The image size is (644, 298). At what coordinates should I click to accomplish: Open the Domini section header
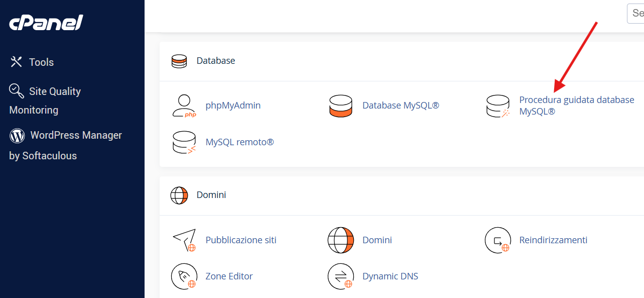tap(211, 195)
